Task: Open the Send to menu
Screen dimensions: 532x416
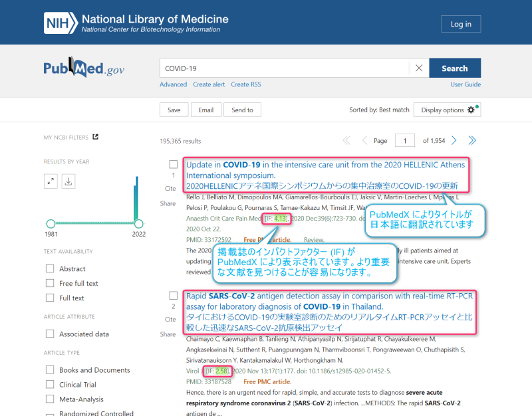Action: [242, 110]
